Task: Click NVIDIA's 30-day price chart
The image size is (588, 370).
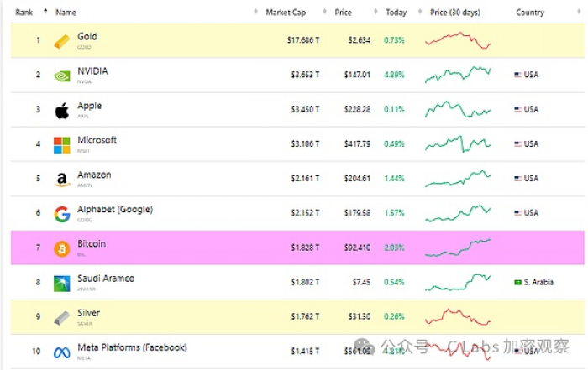Action: click(458, 75)
